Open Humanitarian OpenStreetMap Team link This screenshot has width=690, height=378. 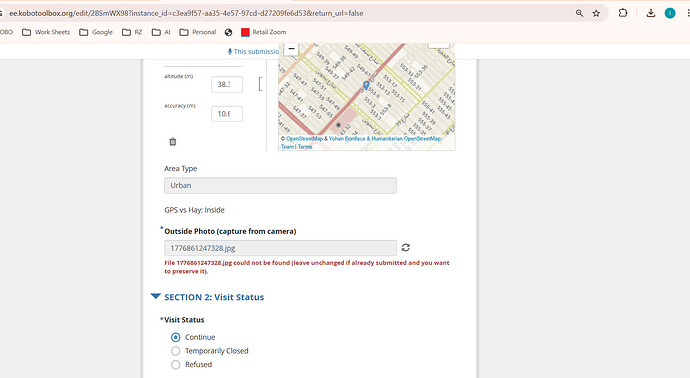pos(406,139)
